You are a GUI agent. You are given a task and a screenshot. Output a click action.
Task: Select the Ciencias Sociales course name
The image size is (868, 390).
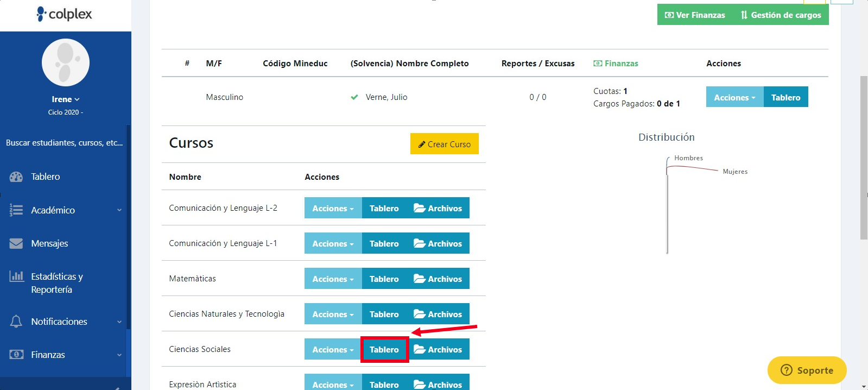point(200,349)
